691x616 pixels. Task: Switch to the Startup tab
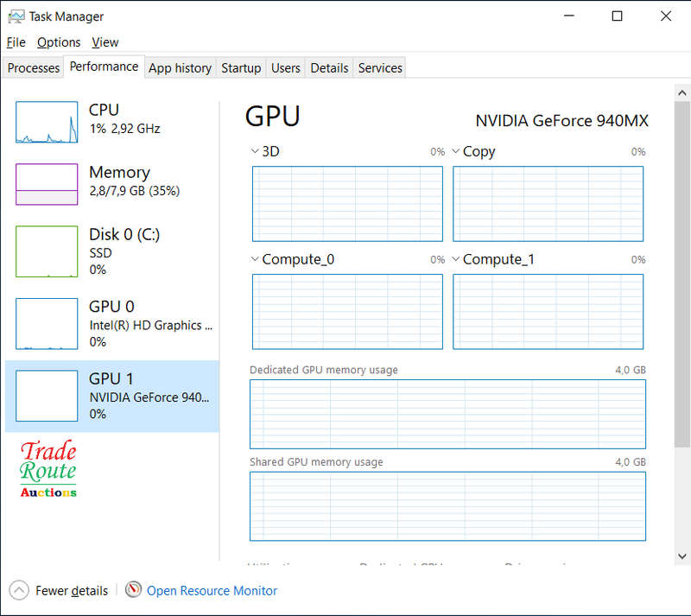241,68
